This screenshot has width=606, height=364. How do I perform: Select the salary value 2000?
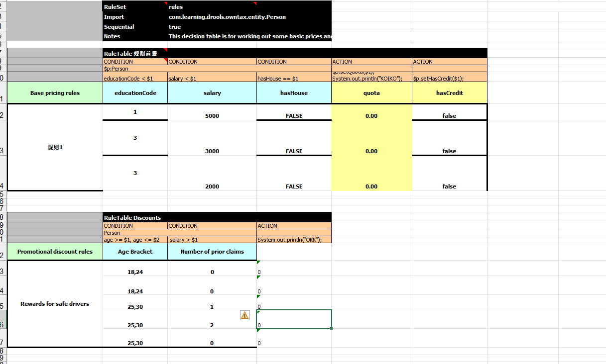(212, 173)
